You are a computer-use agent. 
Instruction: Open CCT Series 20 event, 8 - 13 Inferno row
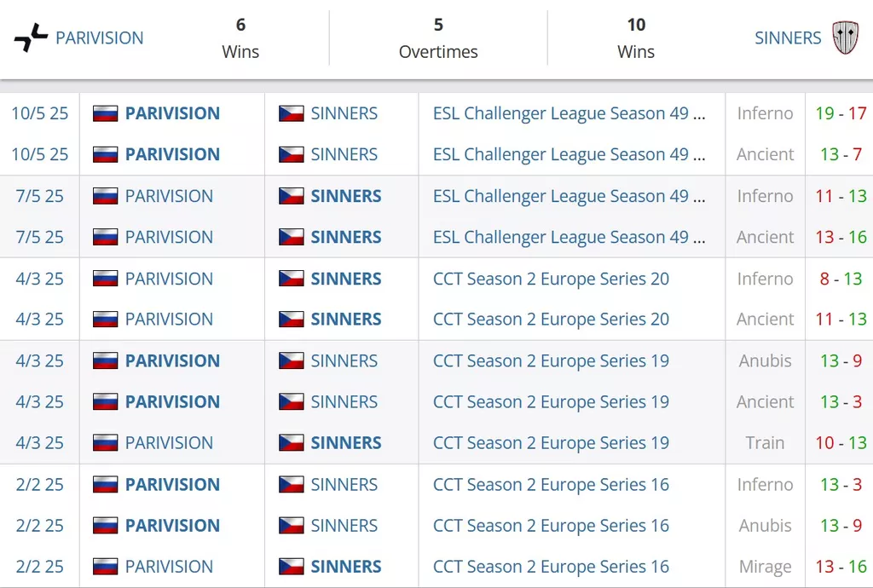point(551,279)
